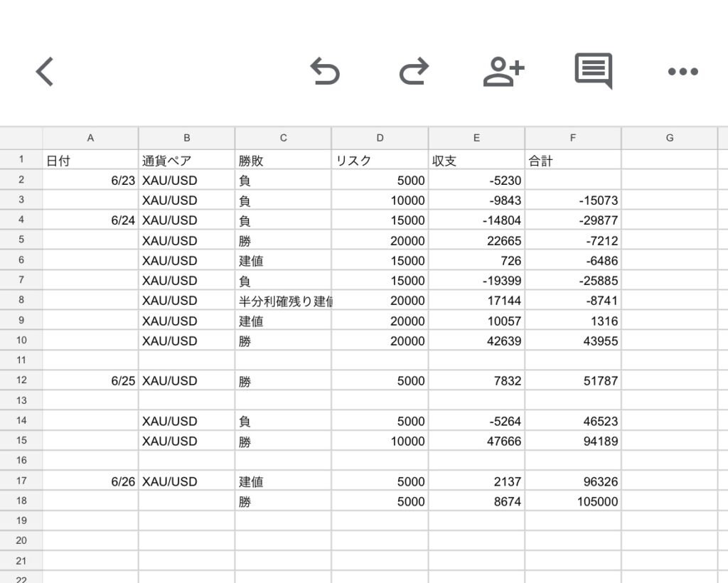This screenshot has height=583, width=728.
Task: Select the リスク header cell
Action: pos(380,160)
